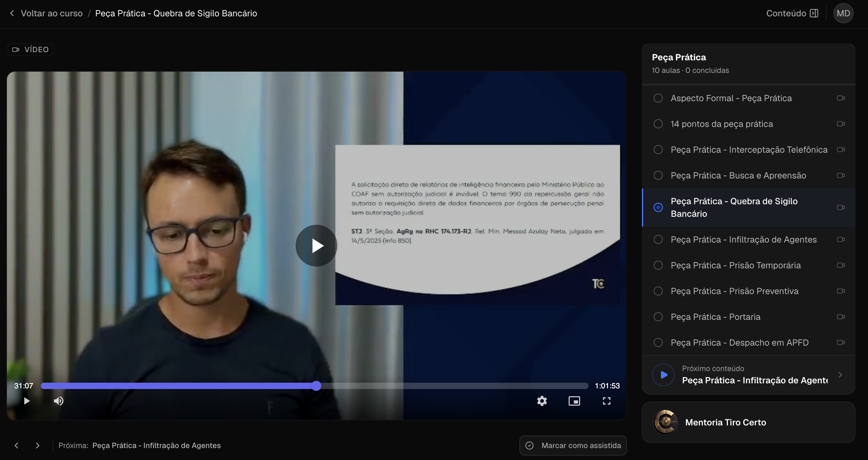Click the video progress slider handle
This screenshot has width=868, height=460.
pyautogui.click(x=316, y=386)
